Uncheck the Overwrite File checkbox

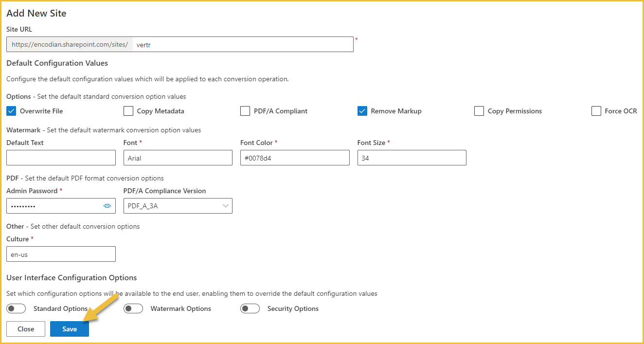[x=11, y=111]
